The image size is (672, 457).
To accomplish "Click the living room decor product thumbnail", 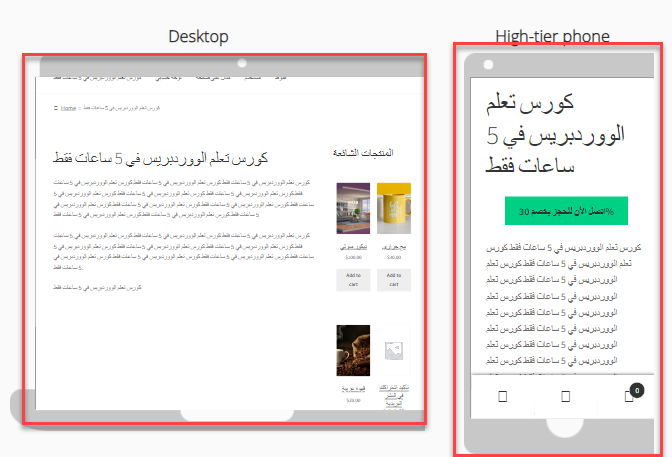I will pyautogui.click(x=353, y=208).
